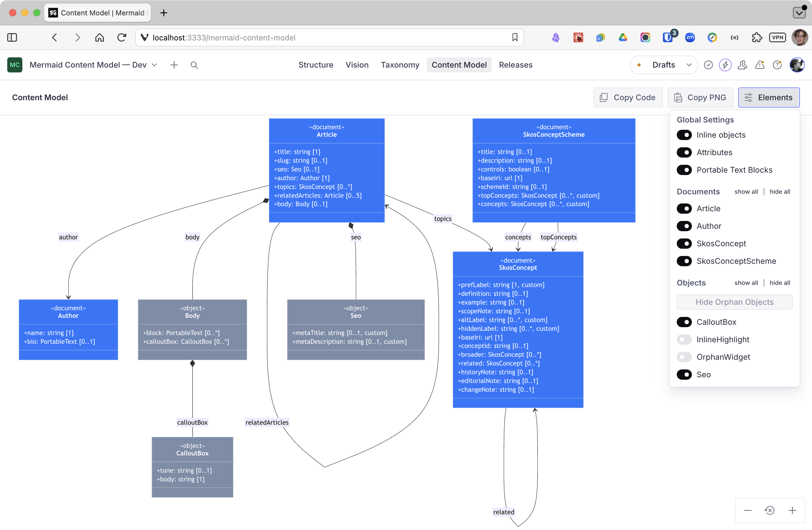
Task: Select the Content Model tab
Action: point(459,65)
